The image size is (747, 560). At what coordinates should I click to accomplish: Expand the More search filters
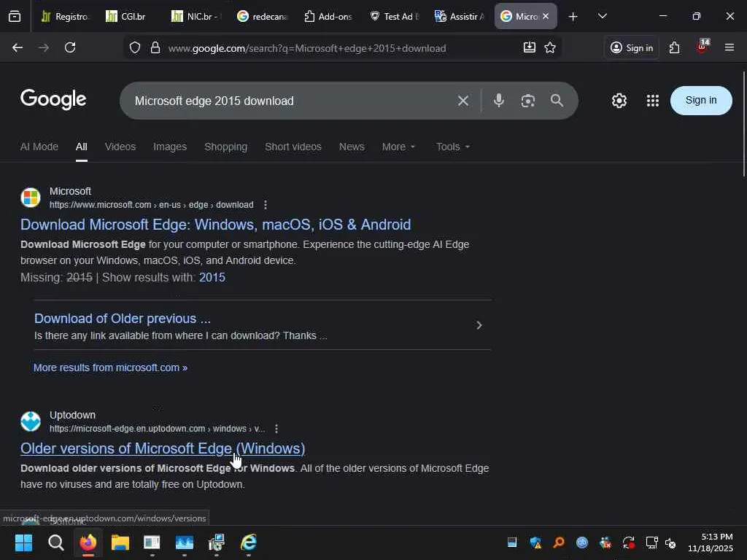point(399,147)
